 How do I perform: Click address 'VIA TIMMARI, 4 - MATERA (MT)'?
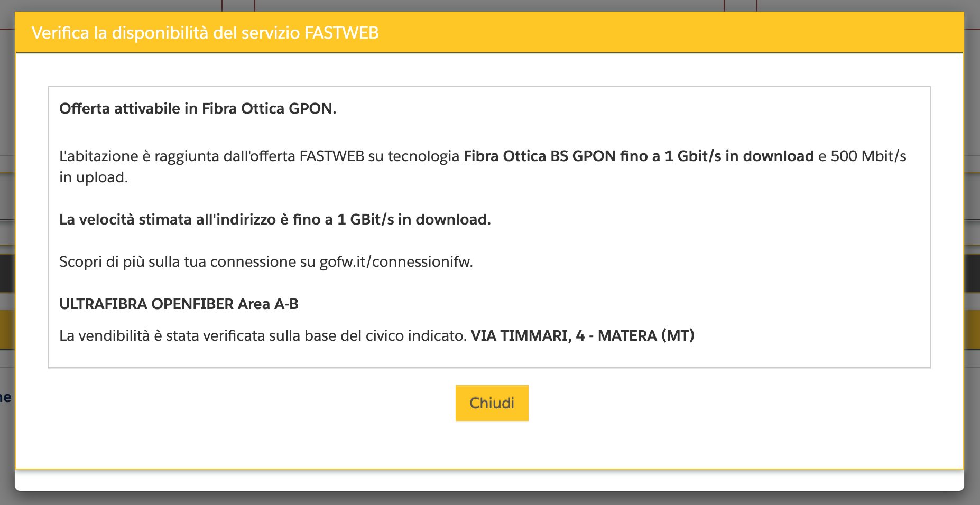(x=583, y=336)
